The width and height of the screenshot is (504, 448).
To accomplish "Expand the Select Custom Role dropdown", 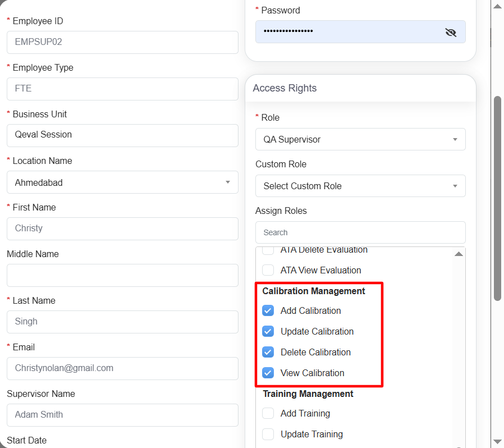I will click(360, 186).
